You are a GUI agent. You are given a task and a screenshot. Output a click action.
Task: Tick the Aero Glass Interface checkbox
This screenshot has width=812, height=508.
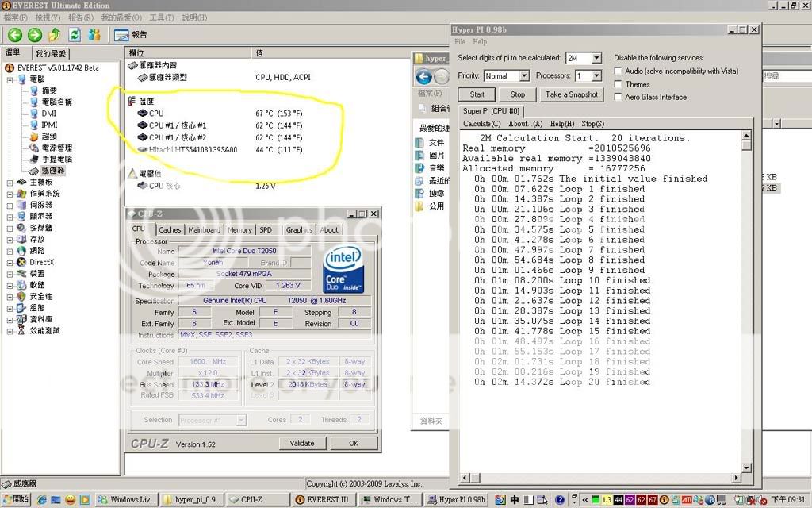coord(618,97)
